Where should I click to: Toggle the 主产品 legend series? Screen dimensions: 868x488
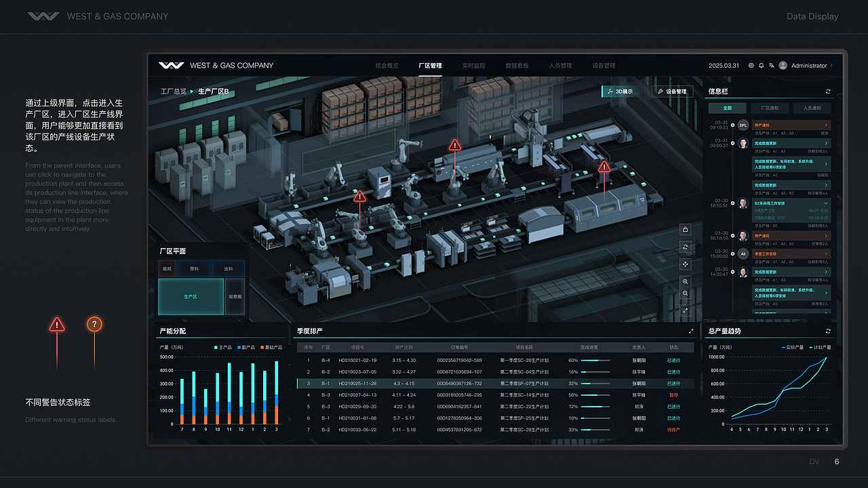[223, 347]
